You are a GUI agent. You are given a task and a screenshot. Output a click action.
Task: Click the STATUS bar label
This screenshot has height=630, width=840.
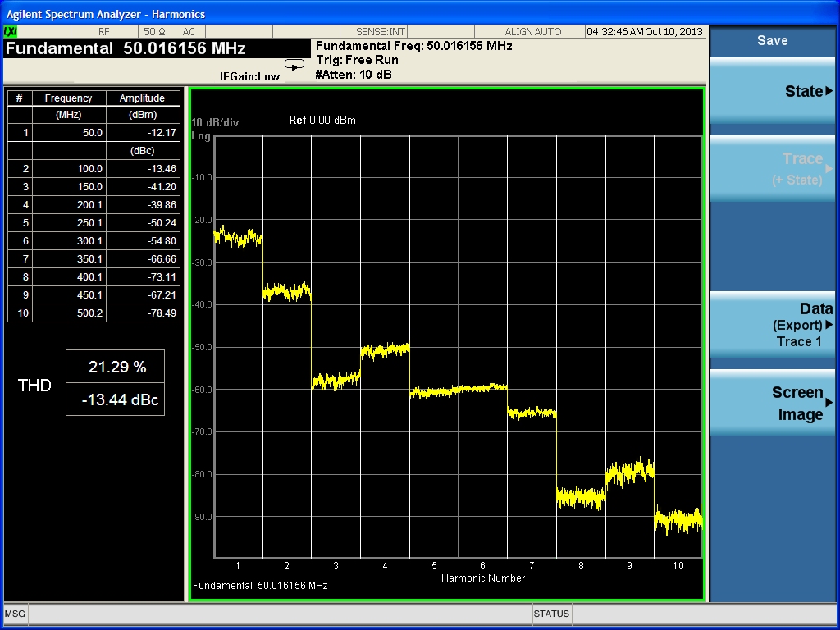(551, 614)
